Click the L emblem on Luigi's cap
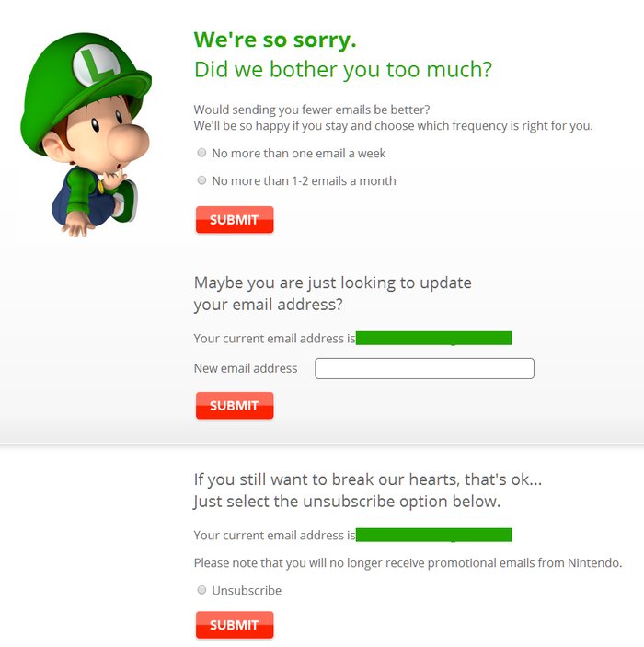 96,65
